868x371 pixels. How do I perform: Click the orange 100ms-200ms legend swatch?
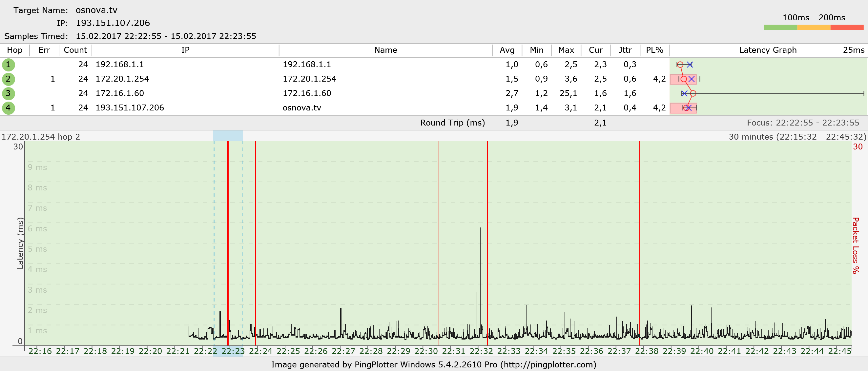tap(814, 28)
